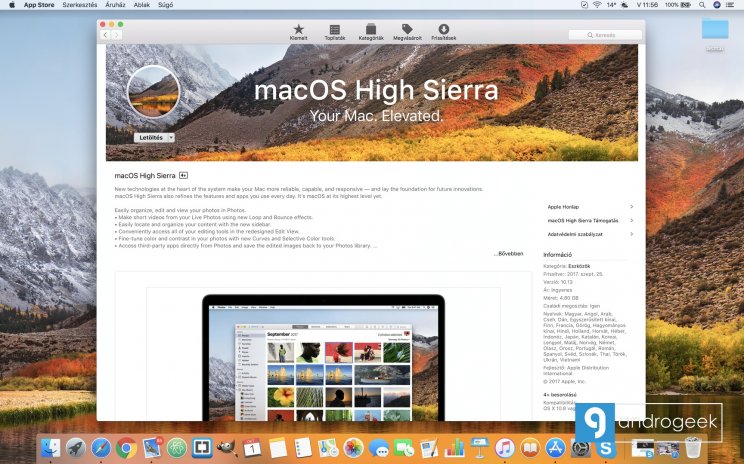Open Reminders from the Dock
This screenshot has height=464, width=744.
pyautogui.click(x=303, y=447)
